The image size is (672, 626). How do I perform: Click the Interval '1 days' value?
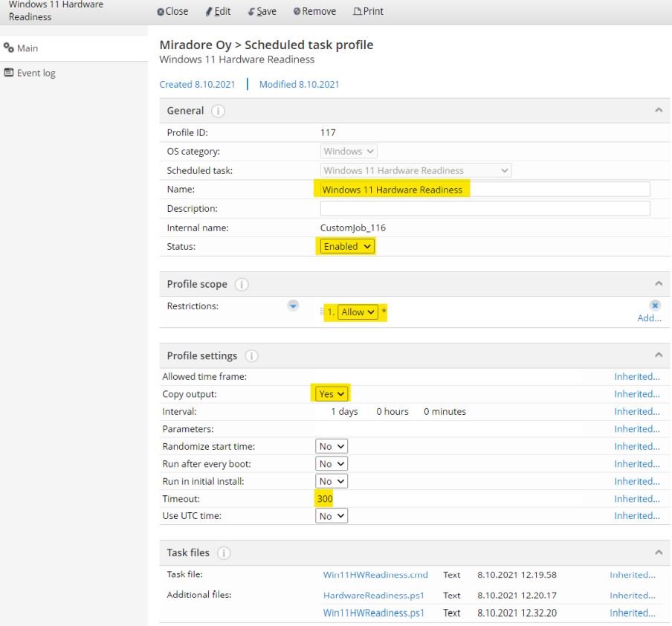coord(344,412)
